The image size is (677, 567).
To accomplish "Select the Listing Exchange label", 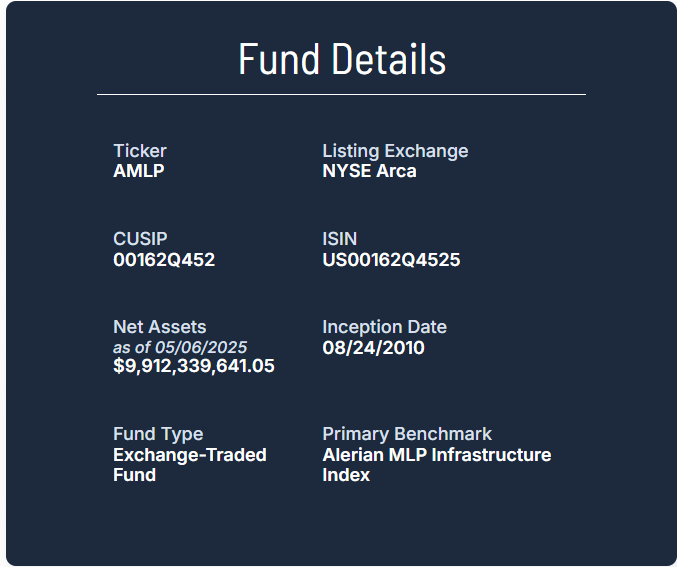I will tap(395, 151).
